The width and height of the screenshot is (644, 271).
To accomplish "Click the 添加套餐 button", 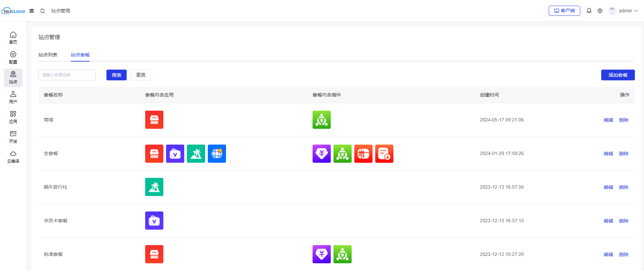I will 618,75.
